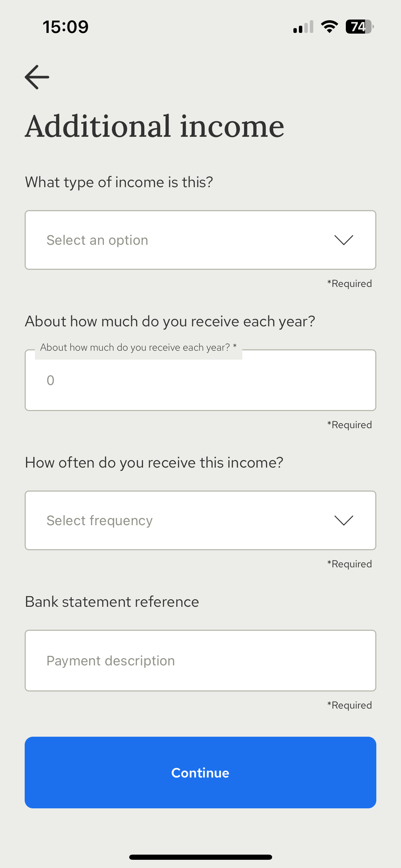
Task: Tap the 'Bank statement reference' label
Action: [112, 602]
